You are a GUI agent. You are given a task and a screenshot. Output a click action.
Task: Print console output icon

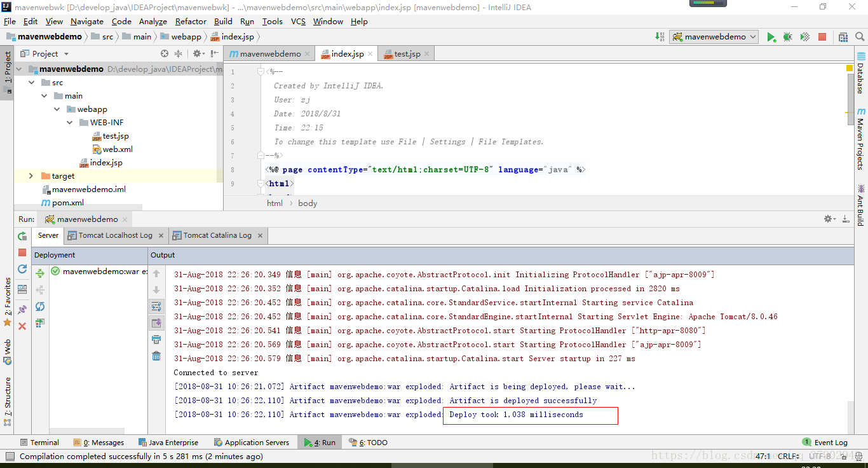156,340
